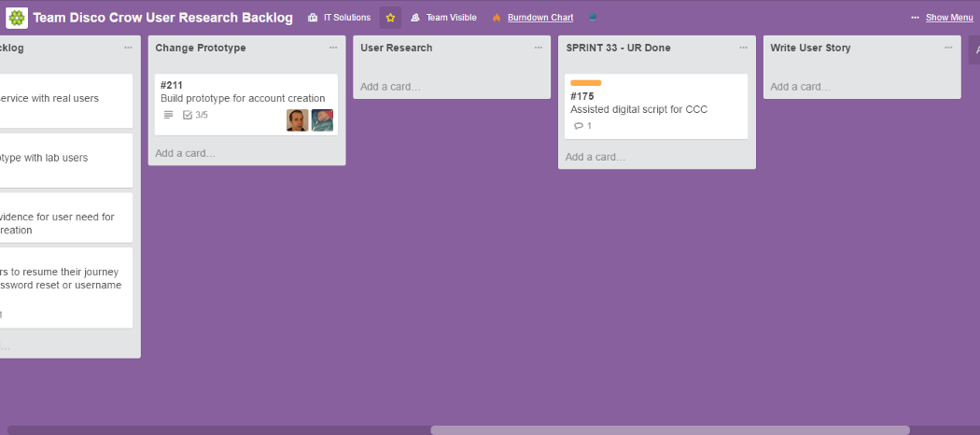Change the Team Visible visibility setting
Image resolution: width=980 pixels, height=435 pixels.
[451, 18]
